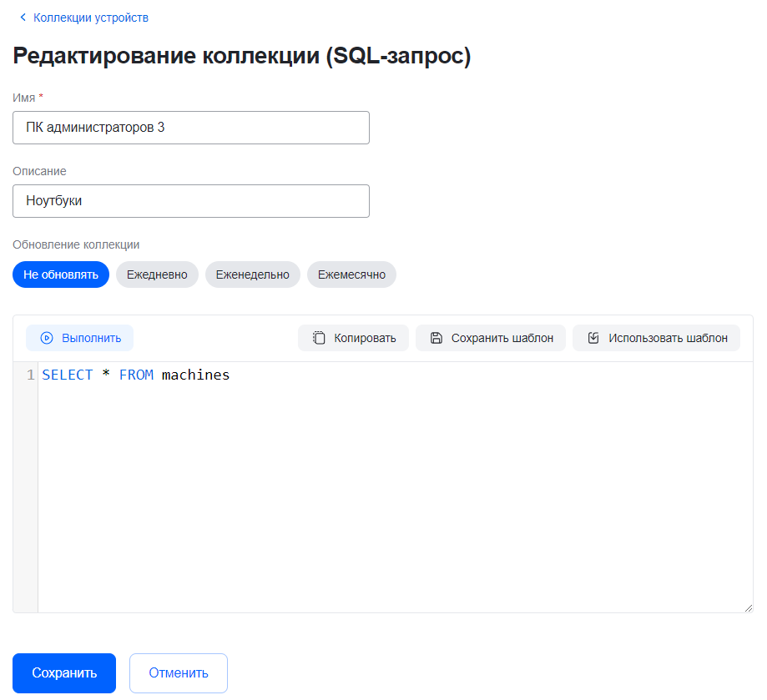Choose the Ежедневно update frequency
767x700 pixels.
tap(157, 274)
